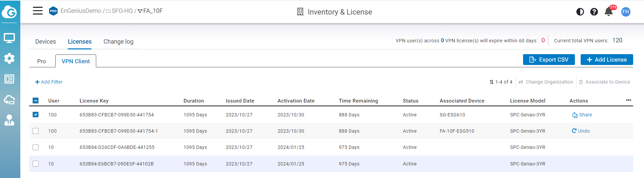The image size is (644, 178).
Task: Switch to the Devices tab
Action: point(45,42)
